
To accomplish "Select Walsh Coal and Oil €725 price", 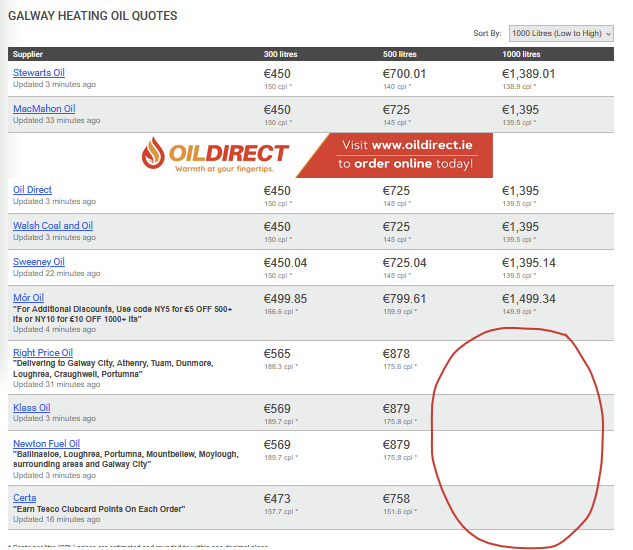I will point(396,227).
